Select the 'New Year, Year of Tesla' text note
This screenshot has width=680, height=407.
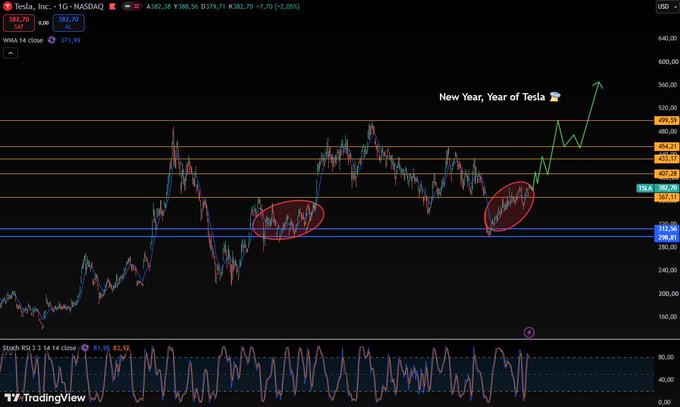point(500,97)
